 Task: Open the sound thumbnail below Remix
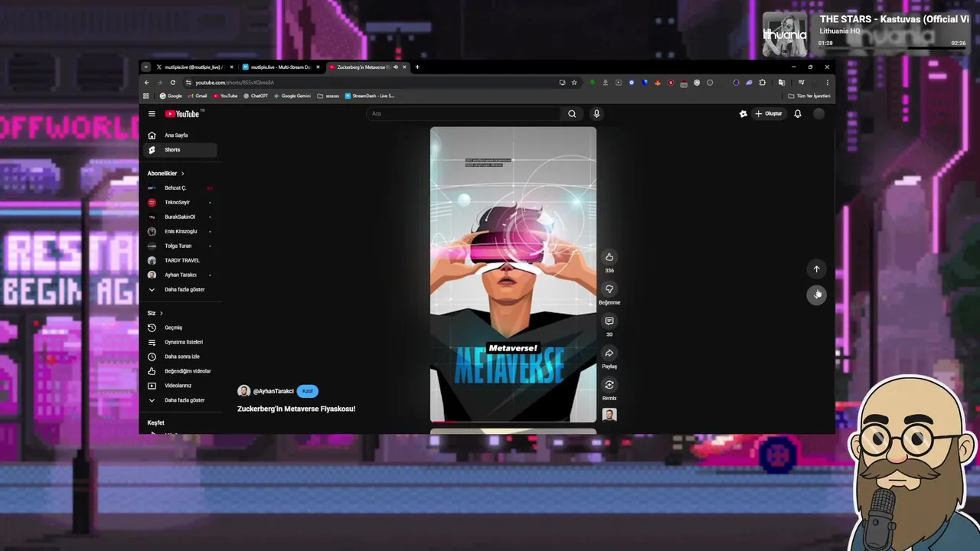coord(609,415)
